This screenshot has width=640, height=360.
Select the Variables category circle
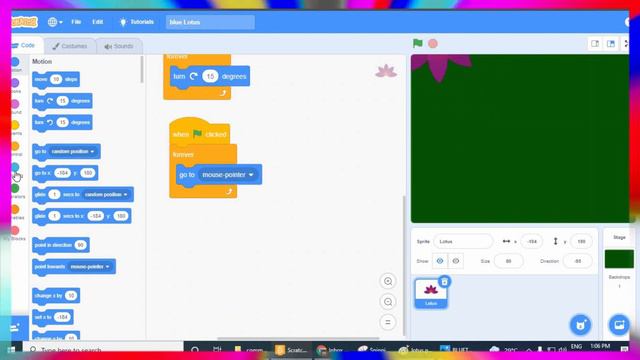[15, 209]
